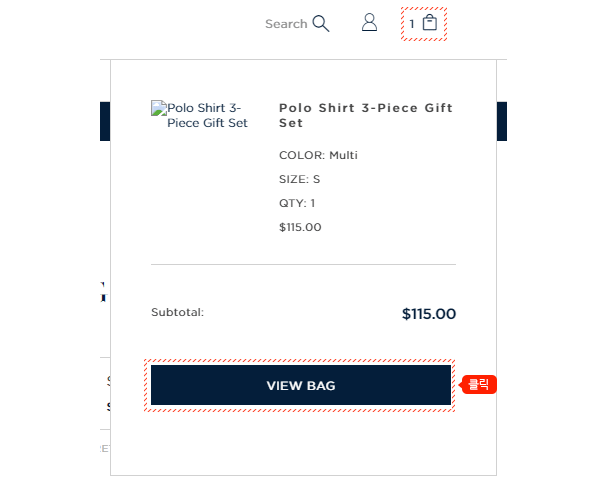Click the "Search" text label

tap(286, 24)
